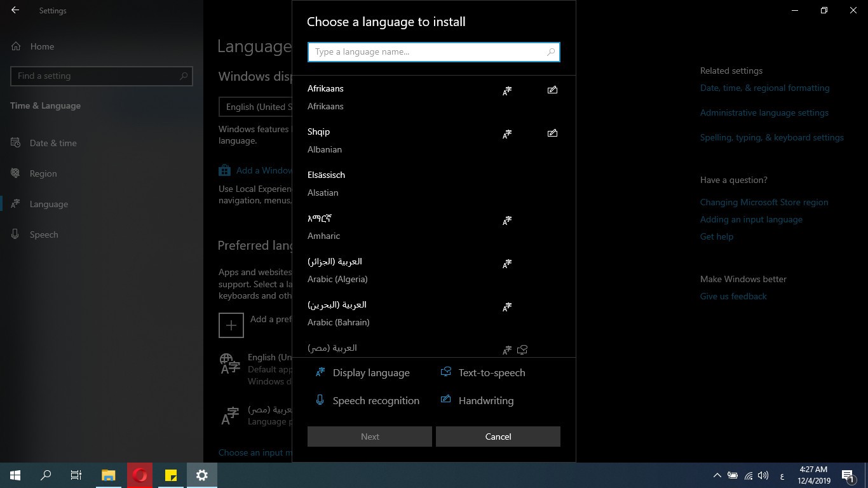
Task: Open the Action Center notifications
Action: tap(848, 475)
